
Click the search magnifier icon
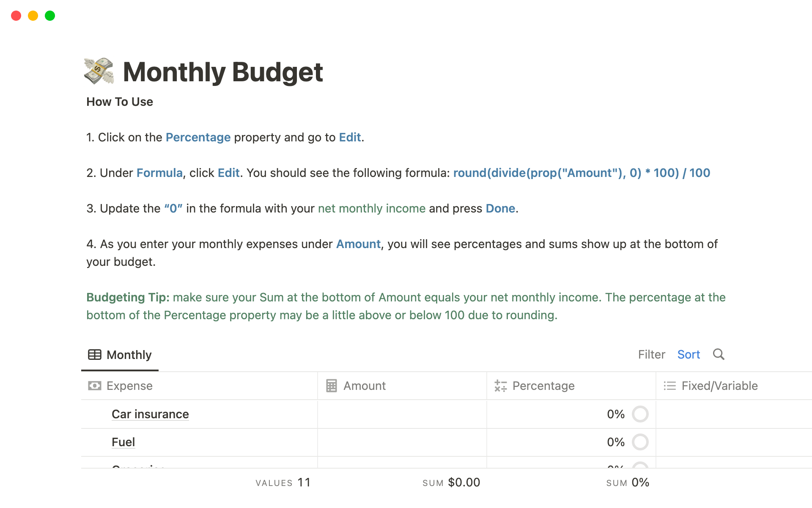719,354
